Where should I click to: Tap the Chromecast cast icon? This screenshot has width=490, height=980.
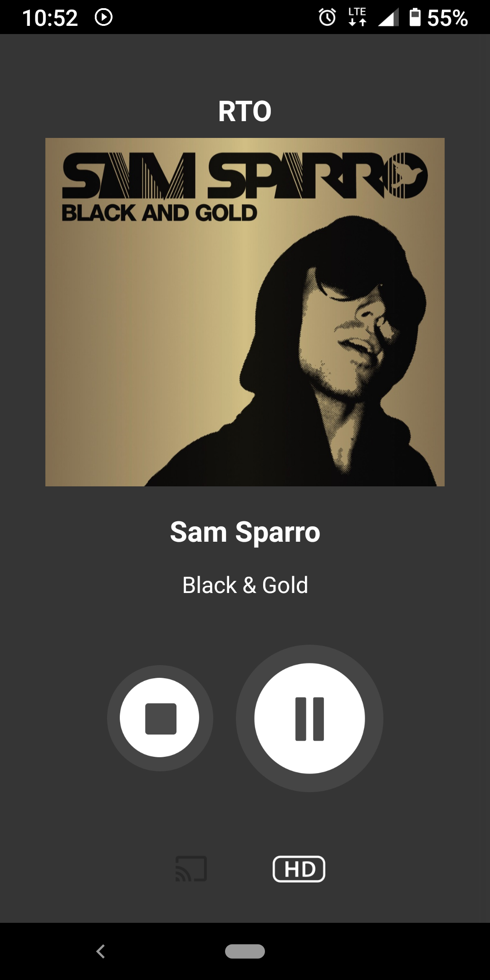point(191,869)
